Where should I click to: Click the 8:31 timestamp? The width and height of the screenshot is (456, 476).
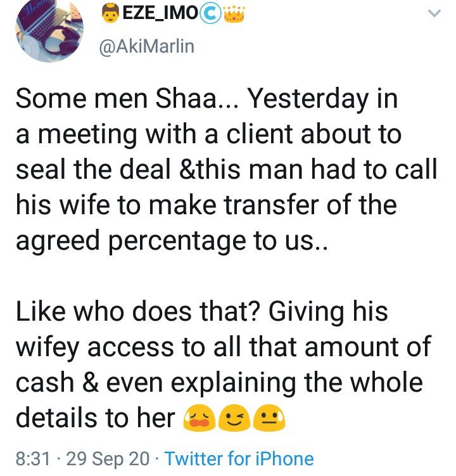(33, 459)
